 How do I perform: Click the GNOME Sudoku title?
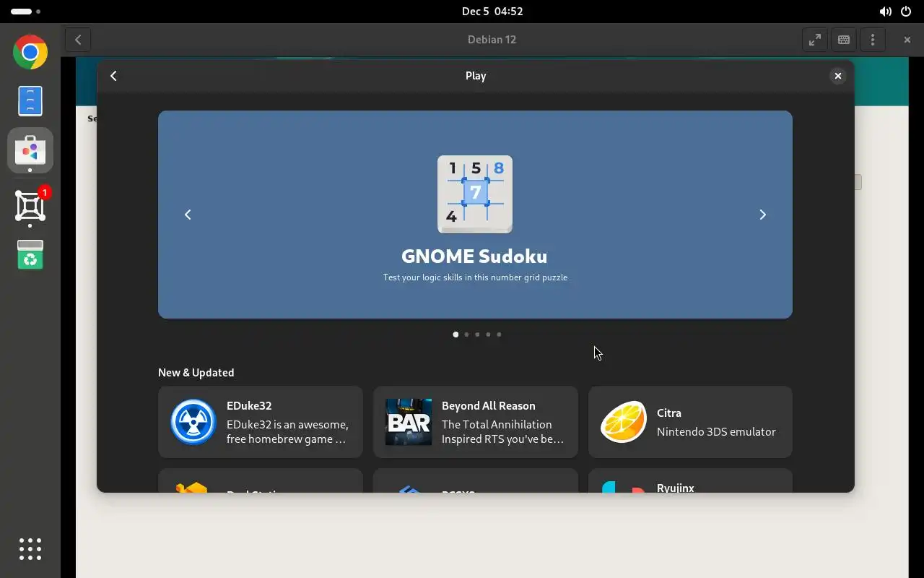point(474,256)
